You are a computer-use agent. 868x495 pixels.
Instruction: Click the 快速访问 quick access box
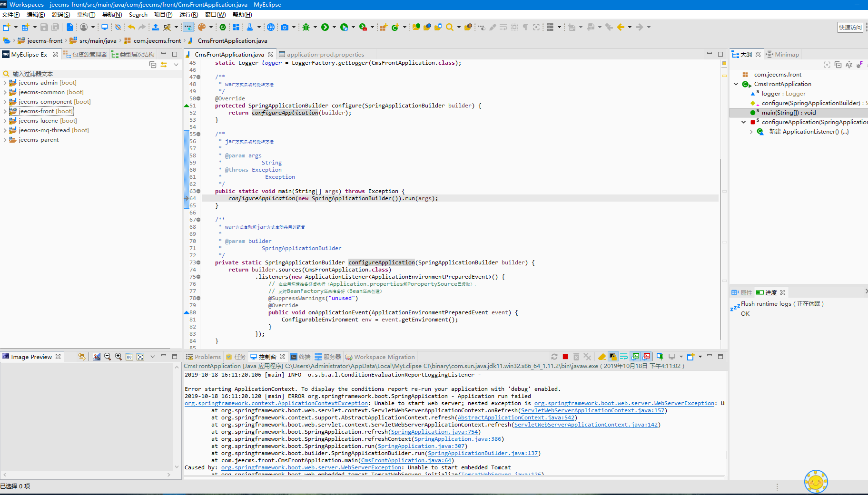click(x=850, y=28)
